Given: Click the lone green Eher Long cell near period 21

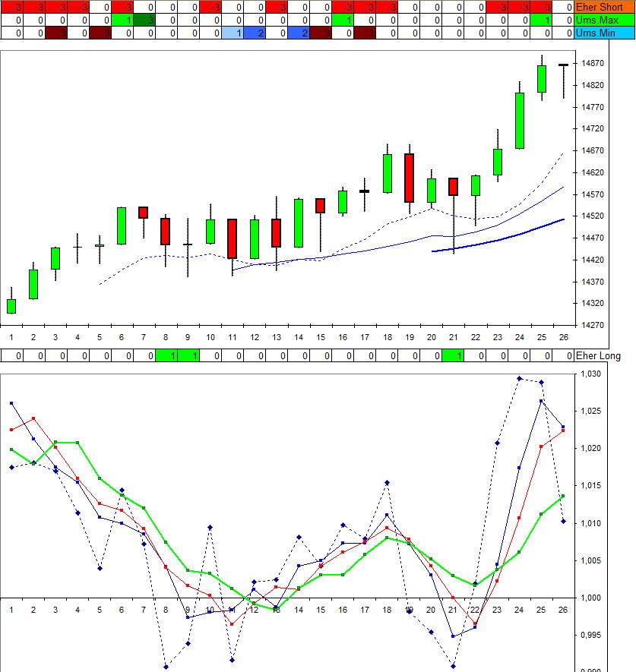Looking at the screenshot, I should (x=453, y=355).
